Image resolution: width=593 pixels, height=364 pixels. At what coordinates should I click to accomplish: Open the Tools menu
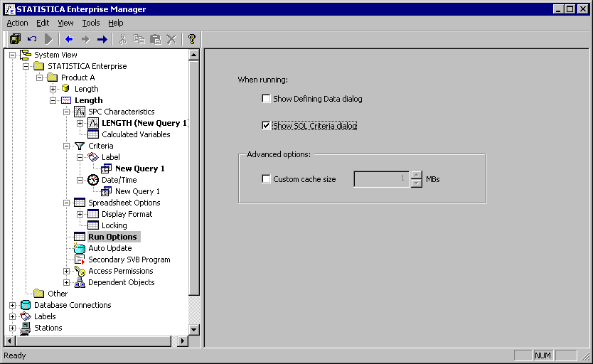pyautogui.click(x=90, y=23)
